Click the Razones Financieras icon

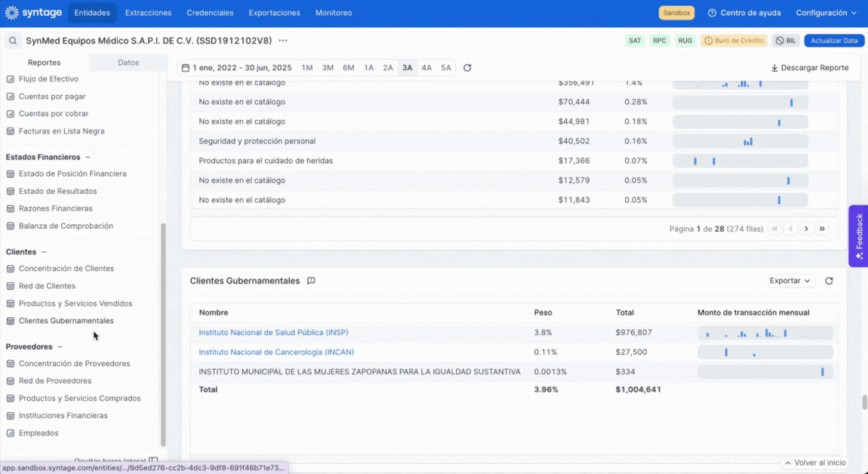point(10,209)
